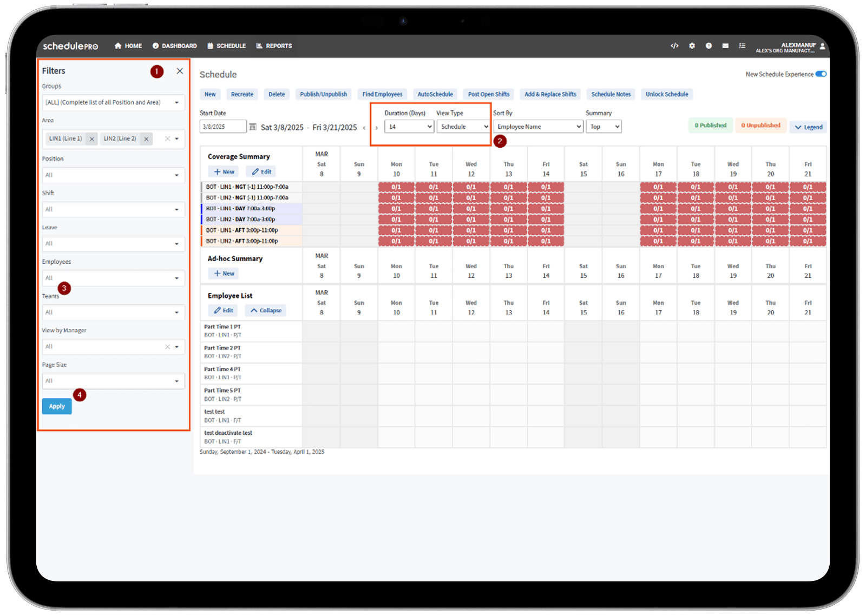Screen dimensions: 866x616
Task: Select employee Part Time 1 PT
Action: click(x=251, y=331)
